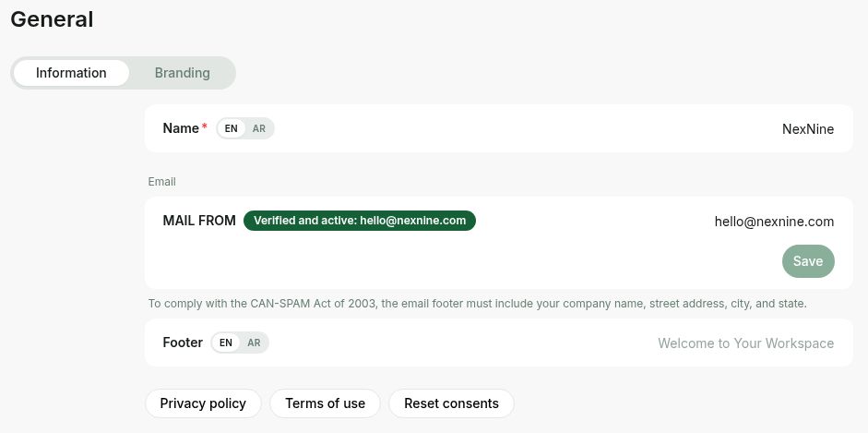Image resolution: width=868 pixels, height=433 pixels.
Task: Click the MAIL FROM email input
Action: (x=774, y=222)
